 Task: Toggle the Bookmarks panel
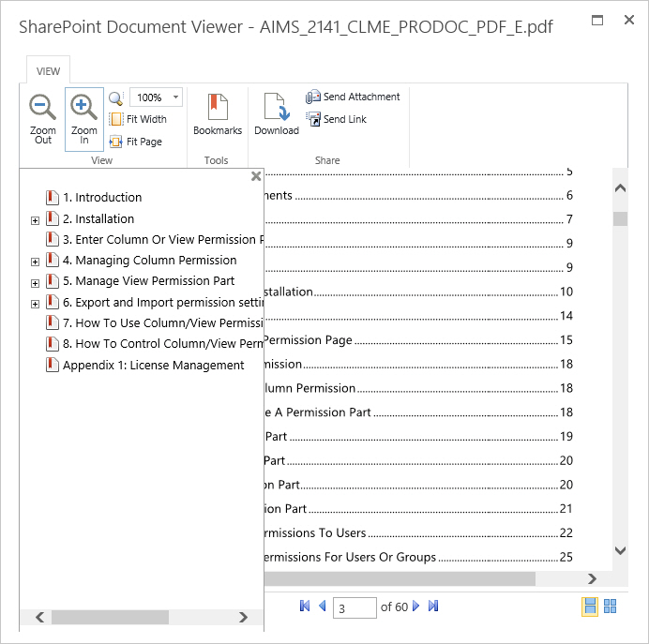pos(218,114)
